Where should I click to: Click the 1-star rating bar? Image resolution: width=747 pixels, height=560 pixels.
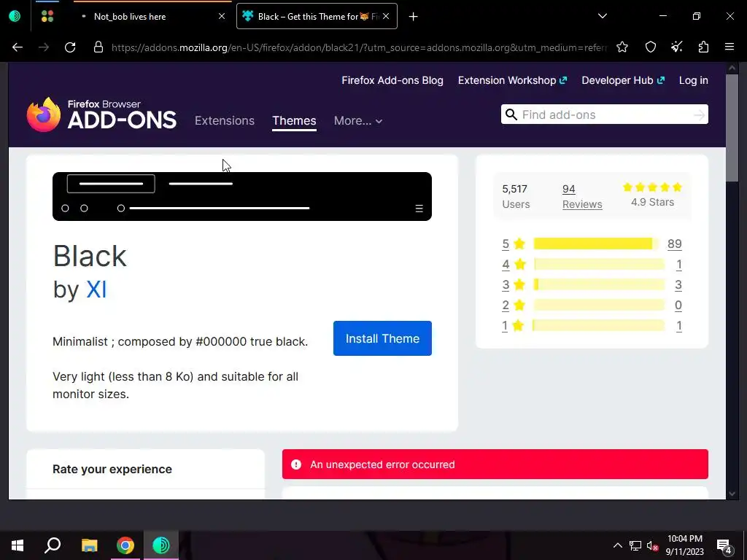(599, 326)
